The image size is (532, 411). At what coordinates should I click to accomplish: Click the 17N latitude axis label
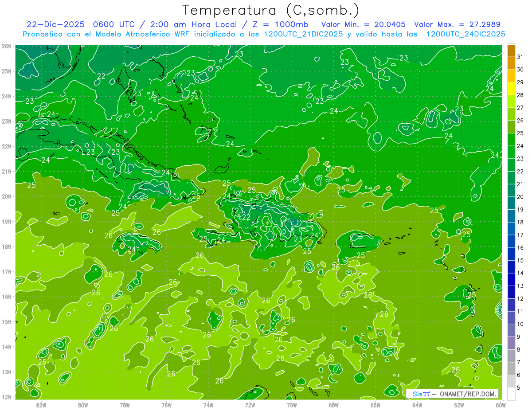6,271
